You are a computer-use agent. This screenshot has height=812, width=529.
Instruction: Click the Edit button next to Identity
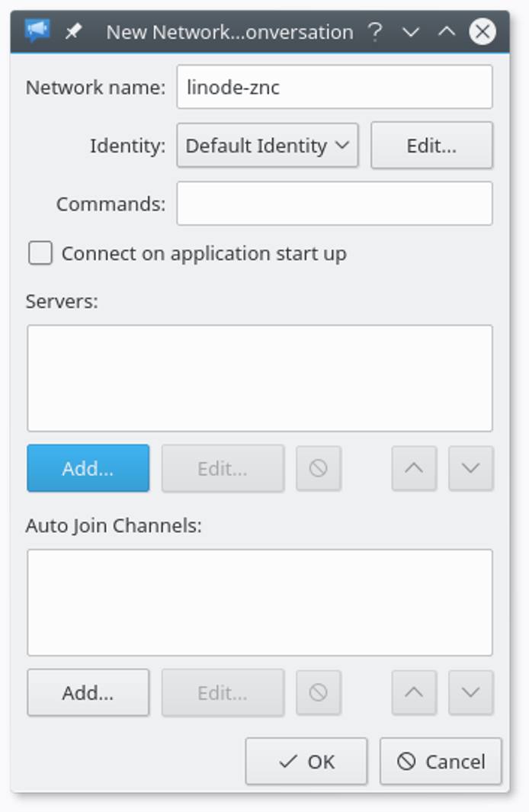tap(431, 146)
